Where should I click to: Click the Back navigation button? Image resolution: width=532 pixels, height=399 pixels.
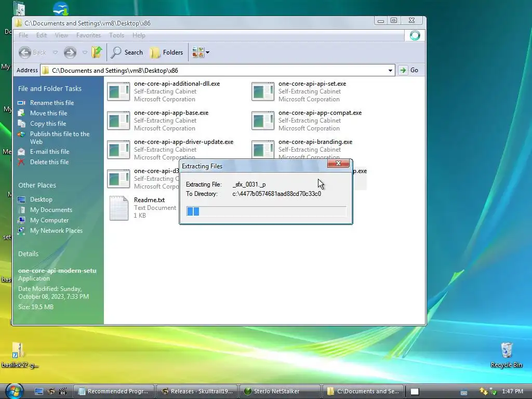click(32, 52)
